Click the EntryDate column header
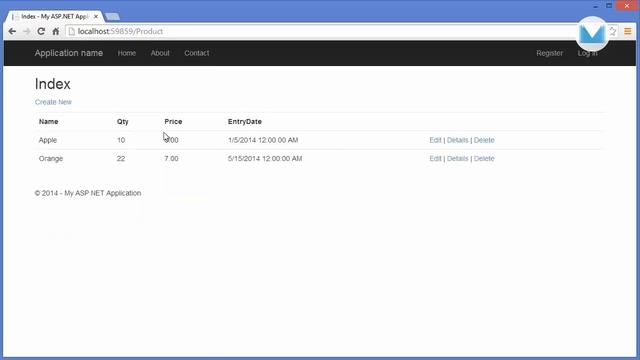 (245, 122)
